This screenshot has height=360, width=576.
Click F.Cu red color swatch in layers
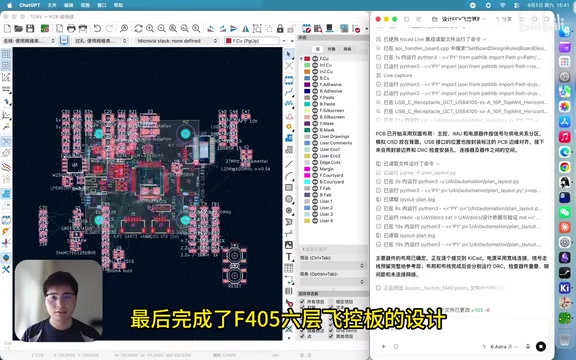tap(307, 58)
